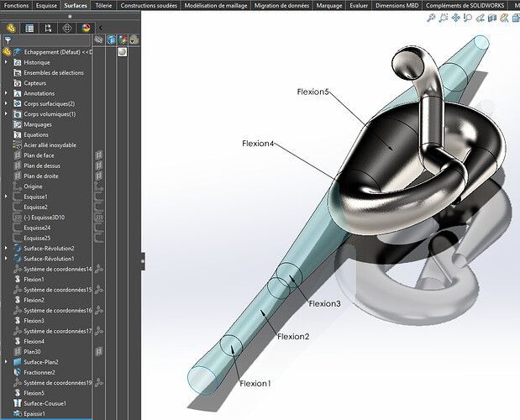
Task: Switch to the PropertyManager tab icon
Action: click(x=30, y=27)
